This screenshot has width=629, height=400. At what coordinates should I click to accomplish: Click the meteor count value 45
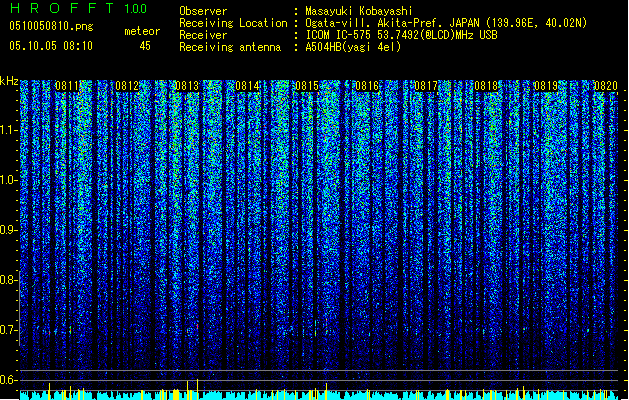click(145, 46)
